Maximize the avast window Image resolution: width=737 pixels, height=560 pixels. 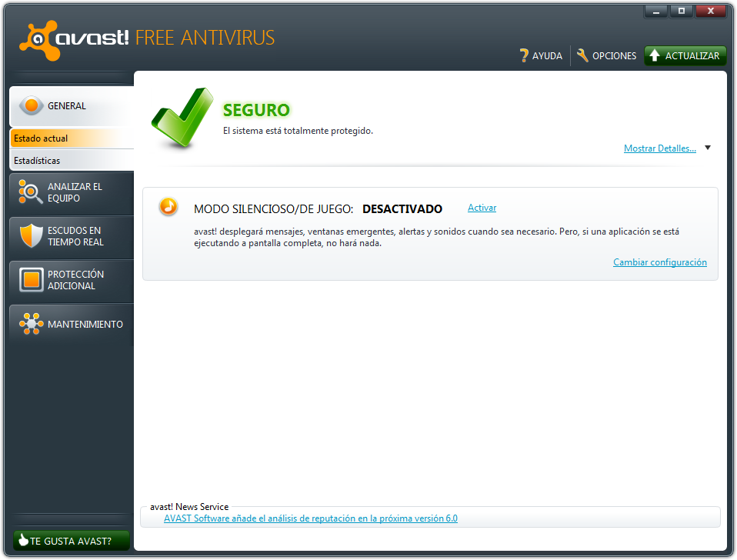tap(682, 11)
